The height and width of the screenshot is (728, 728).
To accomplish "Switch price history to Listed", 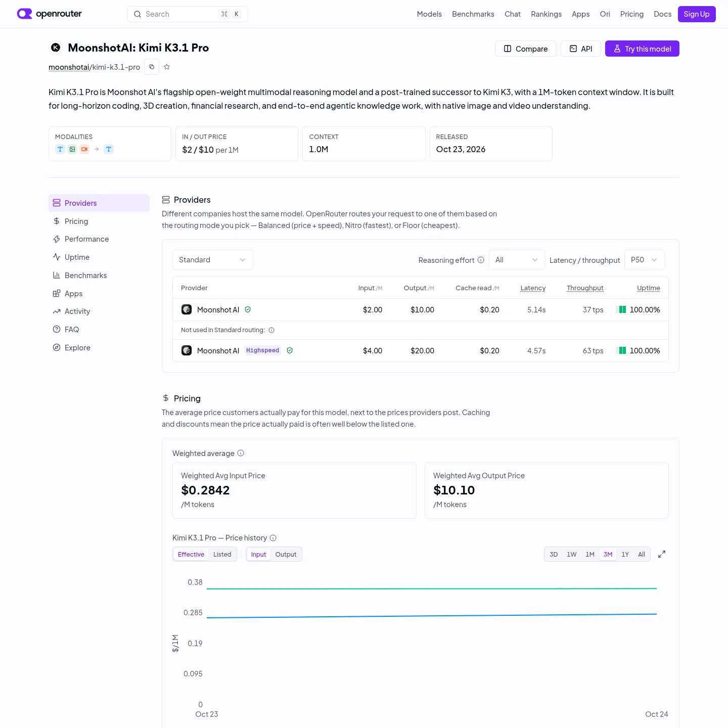I will (222, 554).
